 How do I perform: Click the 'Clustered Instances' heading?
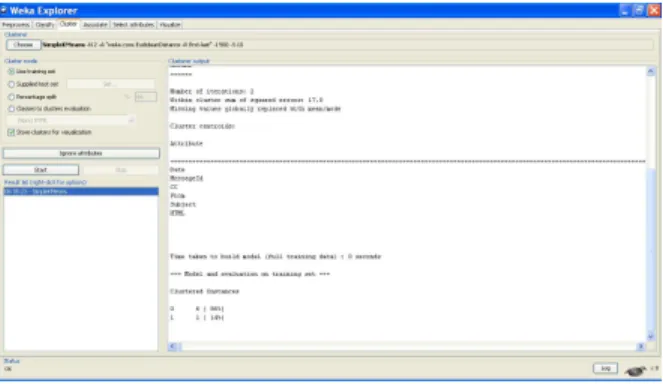pyautogui.click(x=205, y=291)
